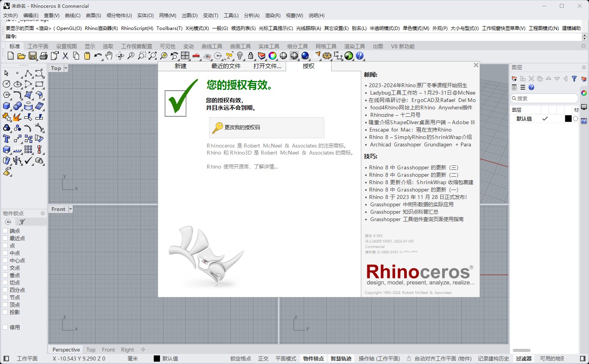
Task: Click the Grasshopper green sphere icon
Action: tap(349, 56)
